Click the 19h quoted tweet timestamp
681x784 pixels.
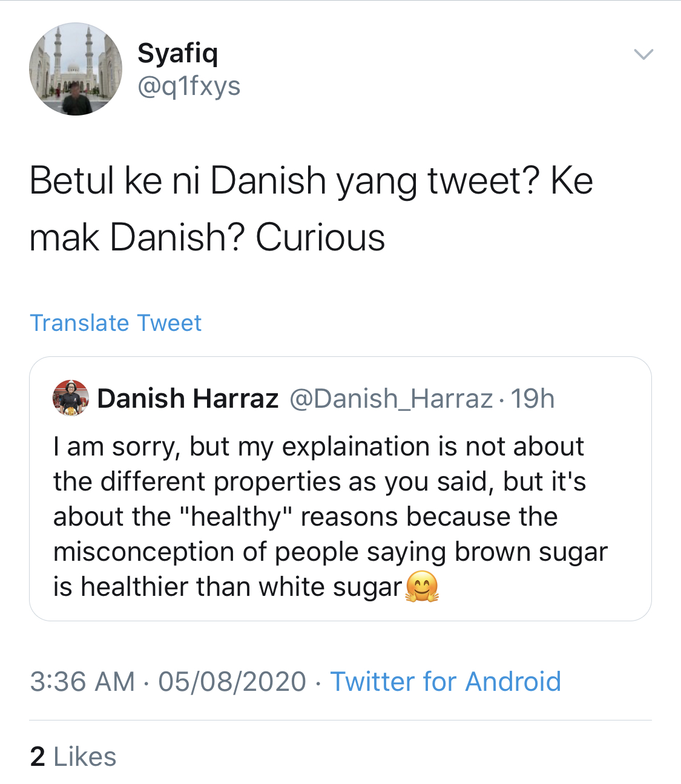coord(533,399)
